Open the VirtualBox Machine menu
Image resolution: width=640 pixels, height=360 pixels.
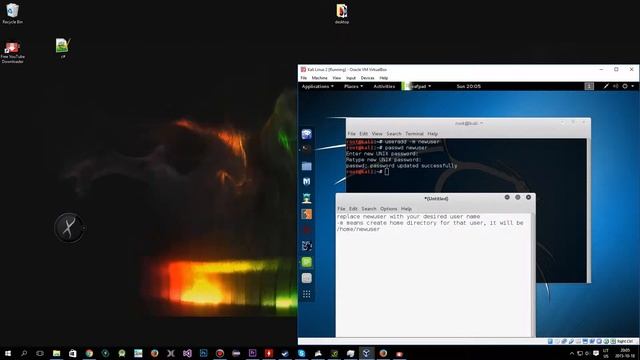point(319,78)
